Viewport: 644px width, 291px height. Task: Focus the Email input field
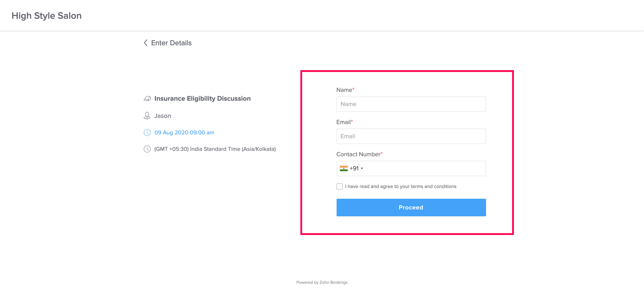point(411,136)
